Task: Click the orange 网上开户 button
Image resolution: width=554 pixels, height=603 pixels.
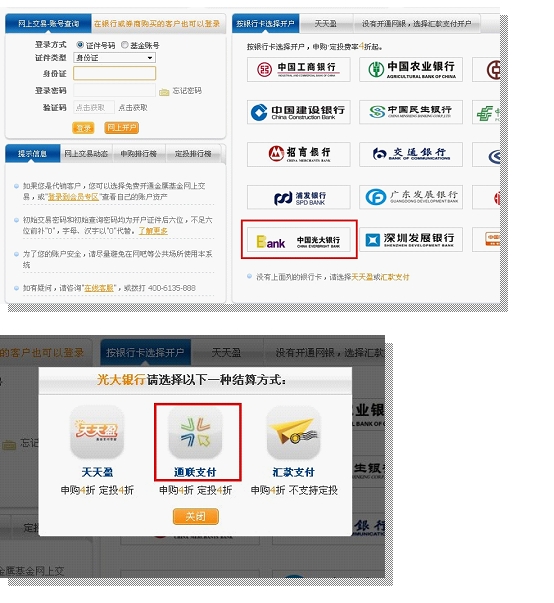Action: [x=121, y=128]
